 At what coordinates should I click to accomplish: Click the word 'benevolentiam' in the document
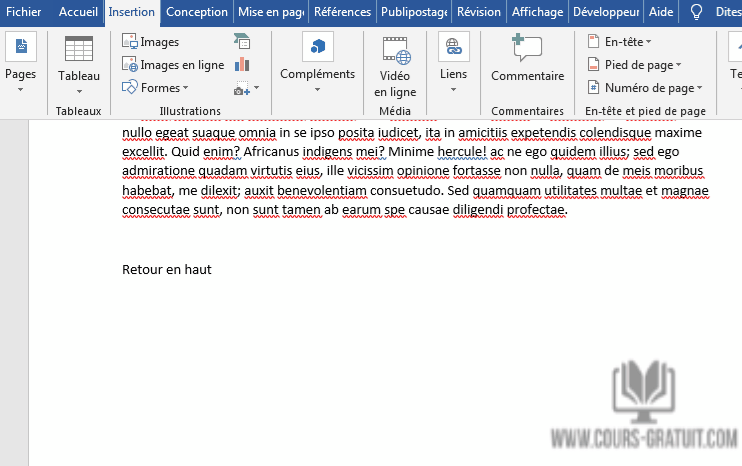click(x=322, y=190)
